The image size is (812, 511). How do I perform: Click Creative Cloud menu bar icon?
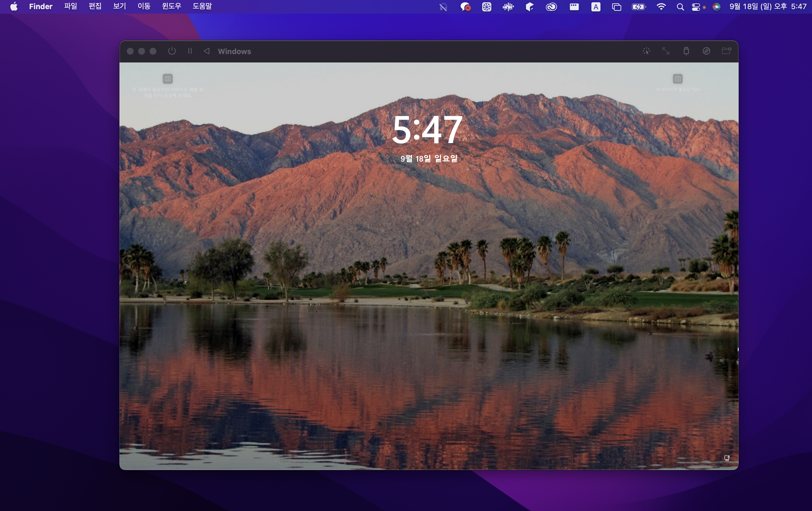[x=551, y=7]
